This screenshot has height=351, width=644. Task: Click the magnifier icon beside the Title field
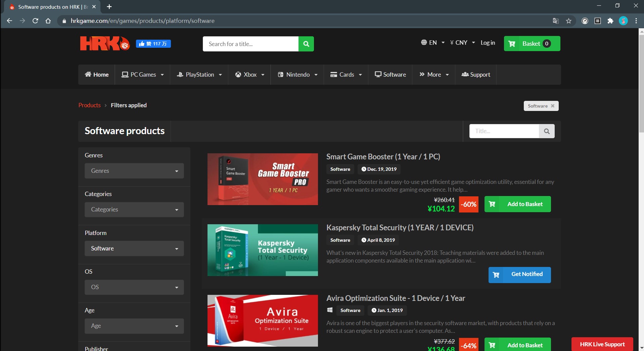tap(547, 131)
